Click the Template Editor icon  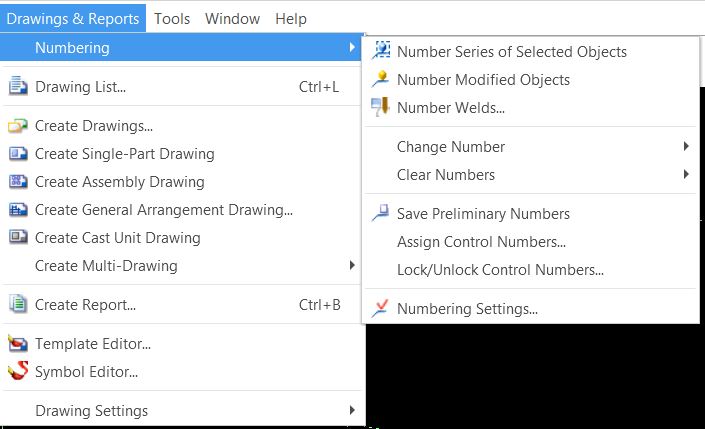click(18, 344)
